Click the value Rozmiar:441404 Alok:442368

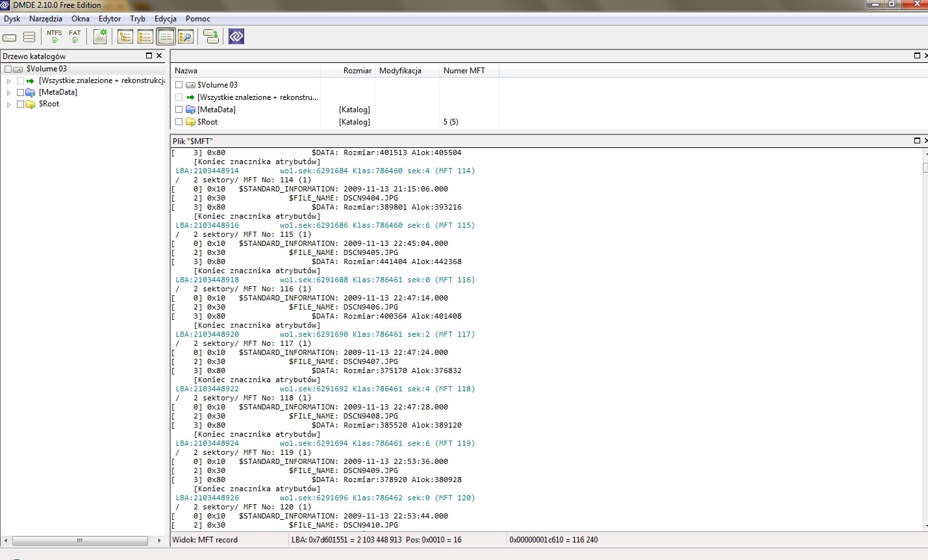coord(403,262)
